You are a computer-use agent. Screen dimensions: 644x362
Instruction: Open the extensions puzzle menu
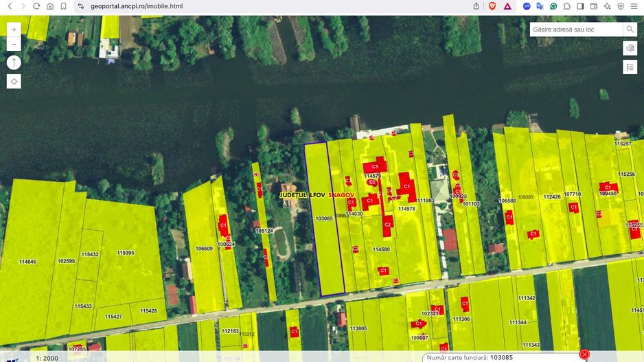[567, 6]
